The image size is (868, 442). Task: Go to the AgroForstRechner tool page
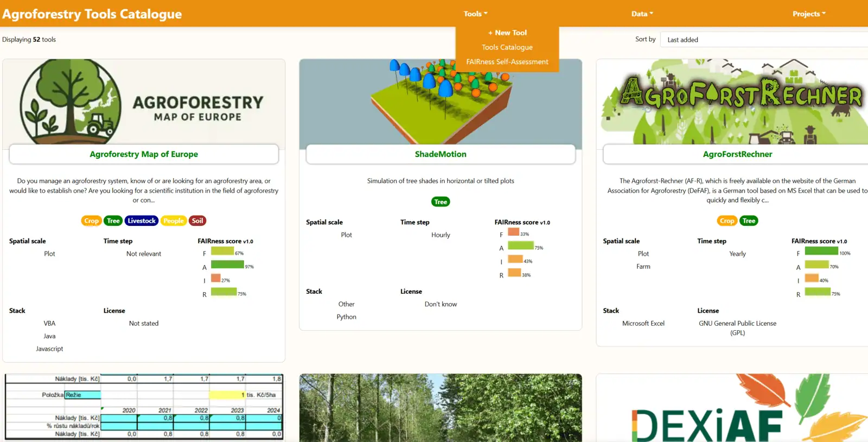(x=737, y=154)
